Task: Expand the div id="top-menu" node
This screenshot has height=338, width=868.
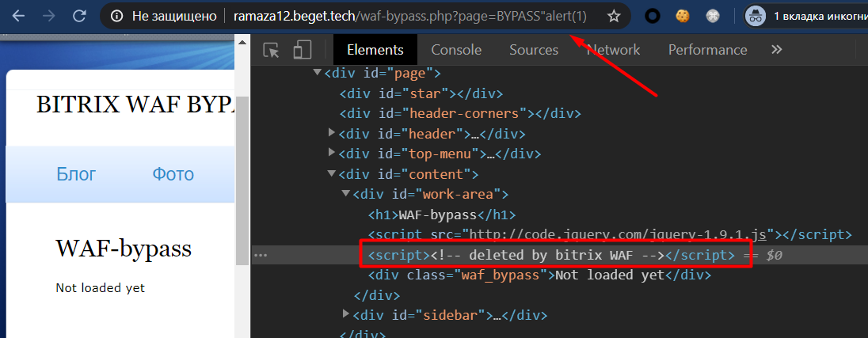Action: (332, 152)
